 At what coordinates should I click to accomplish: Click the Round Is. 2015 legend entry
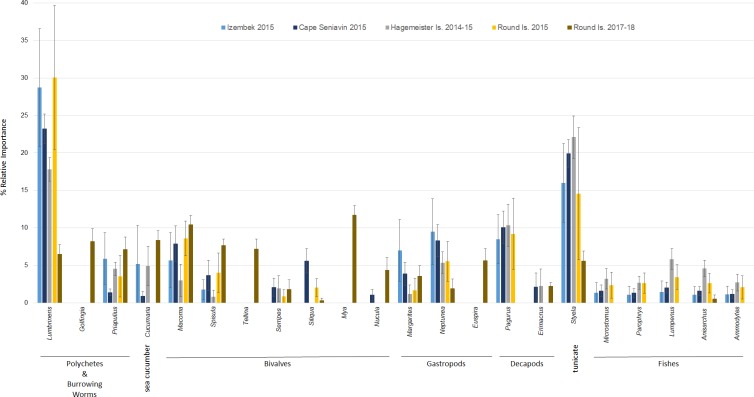(520, 27)
